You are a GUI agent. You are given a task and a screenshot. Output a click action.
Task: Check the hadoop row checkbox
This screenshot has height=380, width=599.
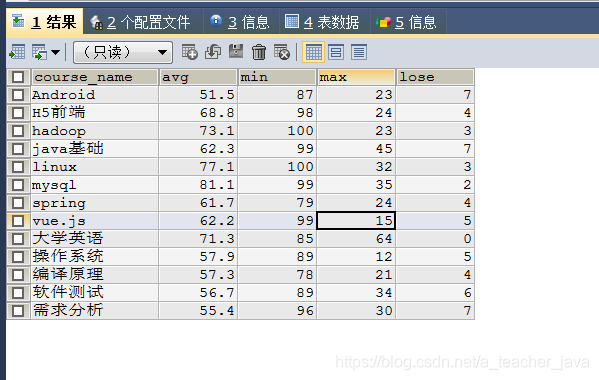18,131
